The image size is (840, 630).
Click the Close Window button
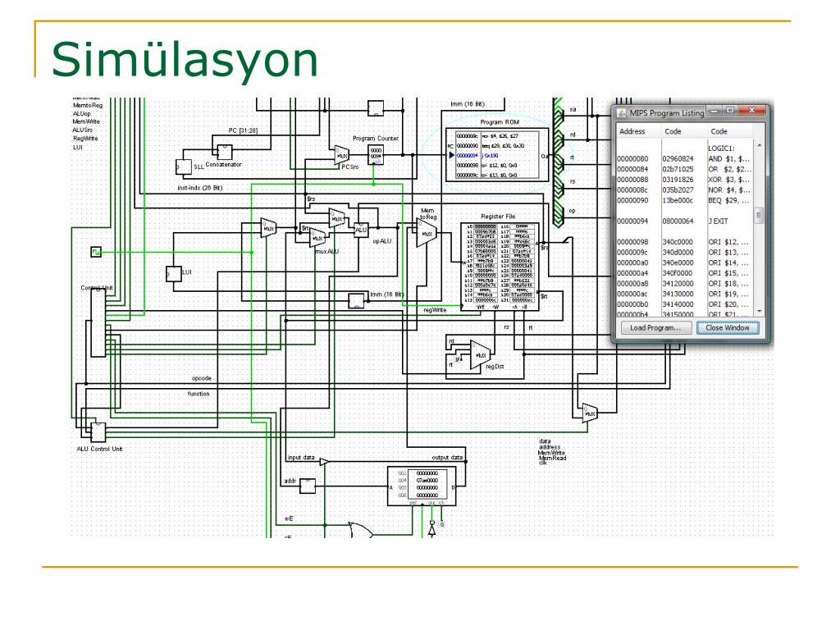click(x=728, y=328)
